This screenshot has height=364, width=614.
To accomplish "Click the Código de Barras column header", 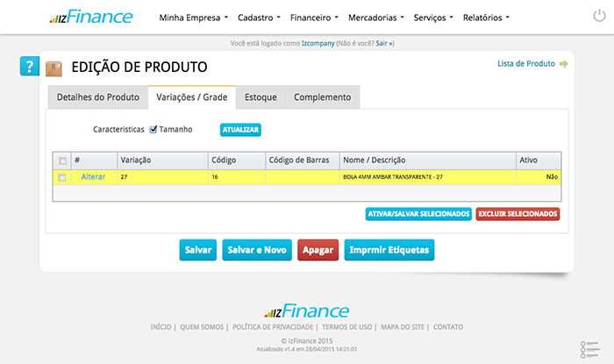I will coord(303,161).
